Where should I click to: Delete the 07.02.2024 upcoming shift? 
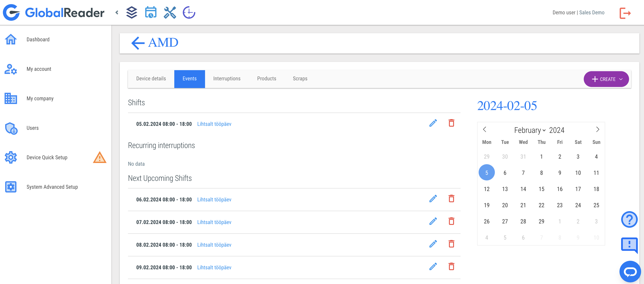451,221
